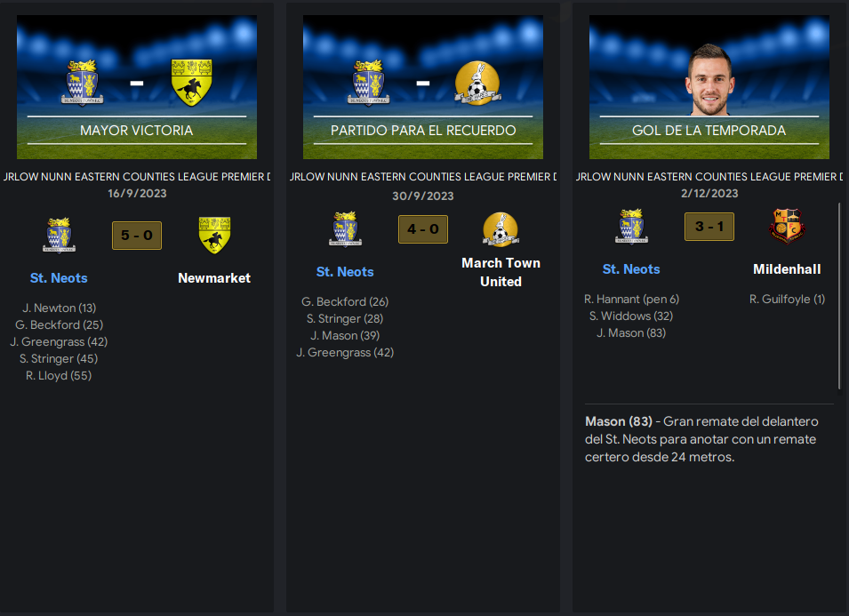Click the Partido Para El Recuerdo banner title

tap(423, 131)
